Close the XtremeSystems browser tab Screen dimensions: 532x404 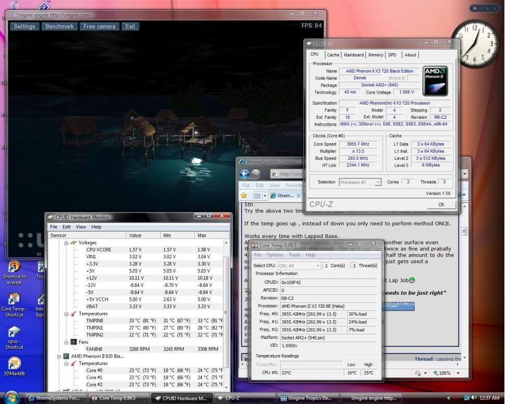pos(299,196)
